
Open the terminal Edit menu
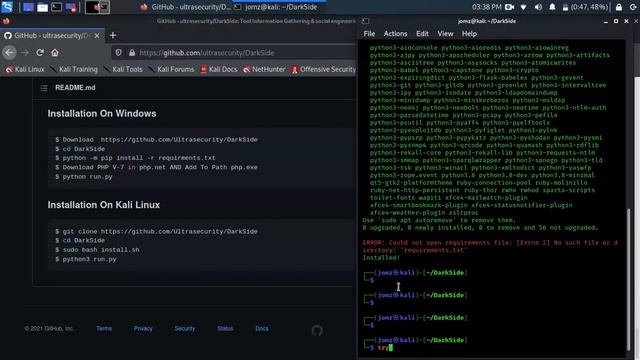pos(422,34)
